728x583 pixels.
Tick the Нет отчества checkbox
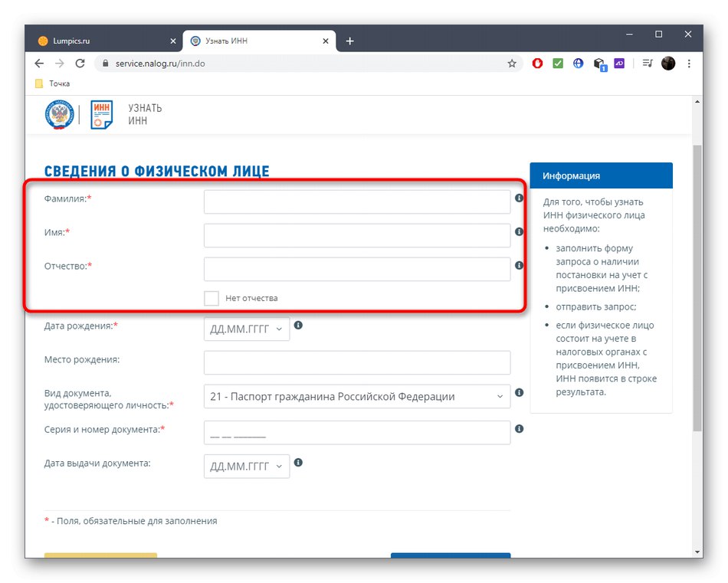pos(212,298)
